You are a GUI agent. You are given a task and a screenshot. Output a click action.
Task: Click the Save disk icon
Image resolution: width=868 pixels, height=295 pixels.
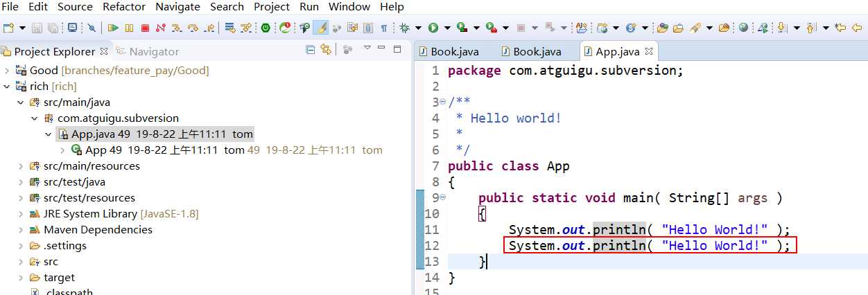pyautogui.click(x=37, y=28)
